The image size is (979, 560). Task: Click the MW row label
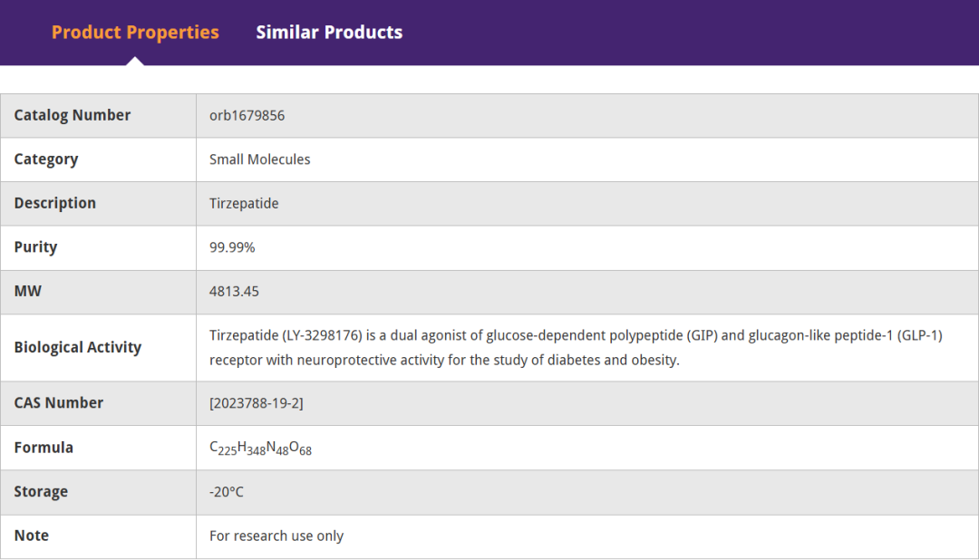[x=27, y=292]
